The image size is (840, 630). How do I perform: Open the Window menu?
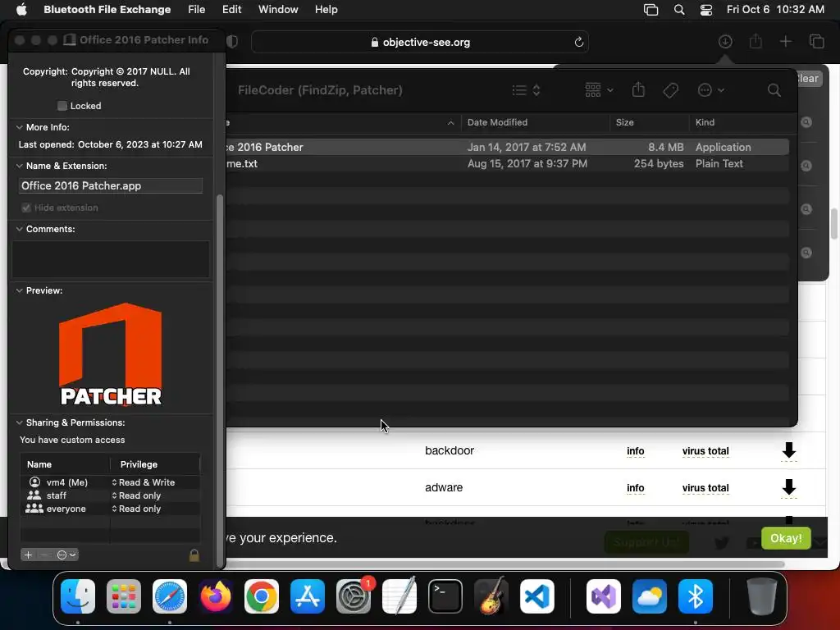pos(278,10)
